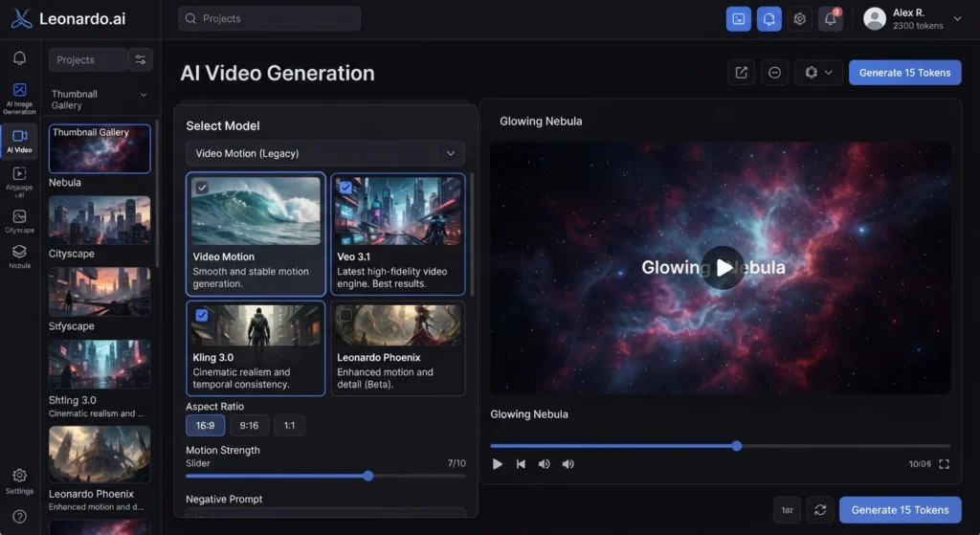Click the top Generate 15 Tokens button

[x=904, y=73]
